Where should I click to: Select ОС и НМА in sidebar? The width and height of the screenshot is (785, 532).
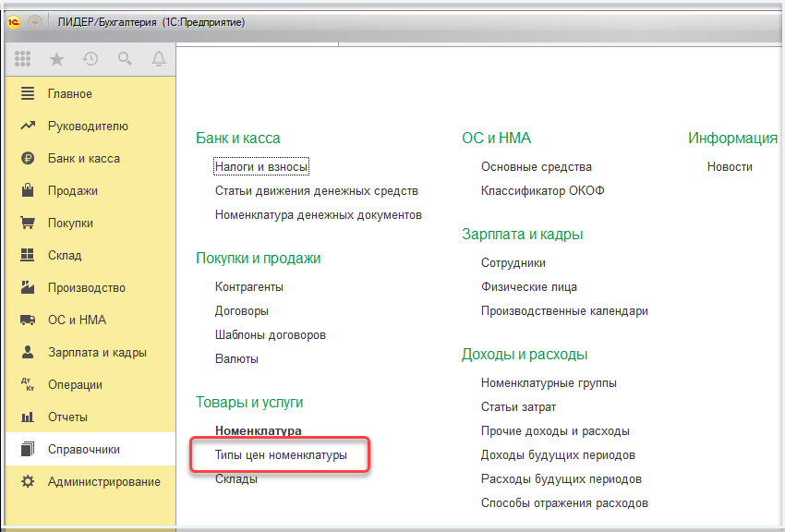click(91, 320)
